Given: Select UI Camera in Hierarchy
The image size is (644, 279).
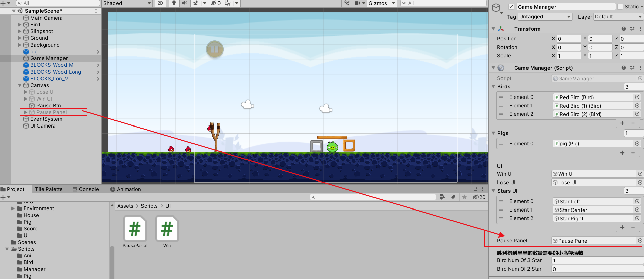Looking at the screenshot, I should click(x=43, y=126).
